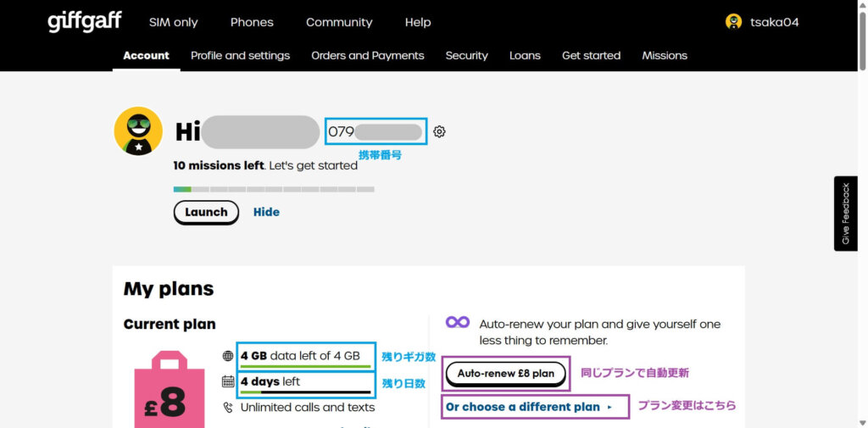Open settings gear next to phone number
The width and height of the screenshot is (868, 428).
(x=439, y=131)
